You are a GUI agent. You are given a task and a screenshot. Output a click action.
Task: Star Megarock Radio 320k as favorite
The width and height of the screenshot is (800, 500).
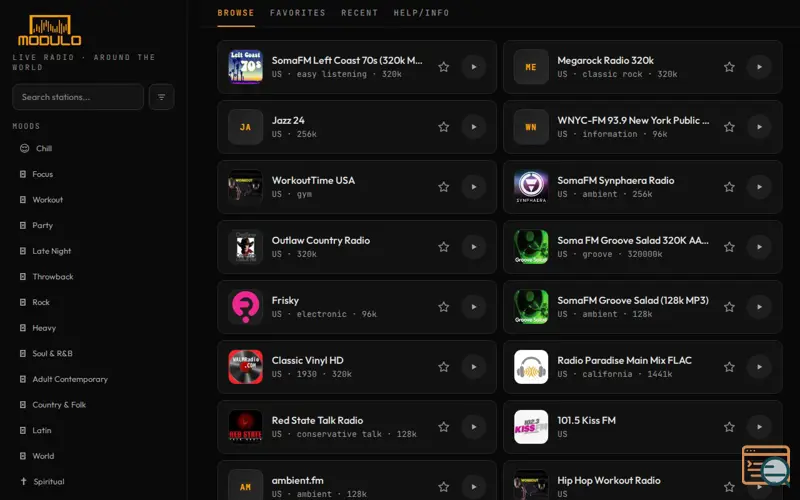point(730,67)
